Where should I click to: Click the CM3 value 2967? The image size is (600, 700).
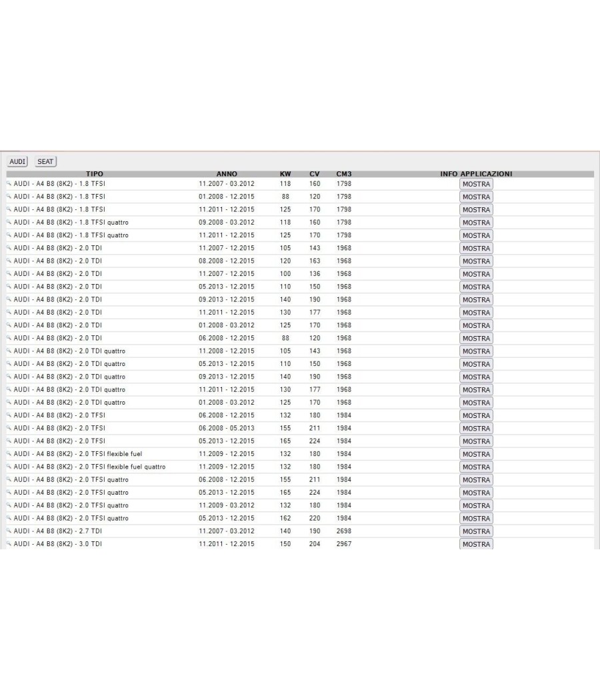[344, 544]
